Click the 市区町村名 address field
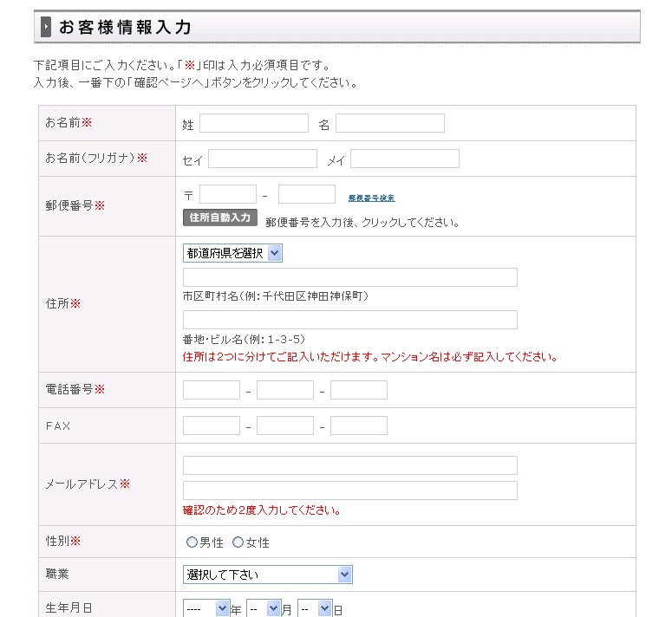 (x=349, y=277)
